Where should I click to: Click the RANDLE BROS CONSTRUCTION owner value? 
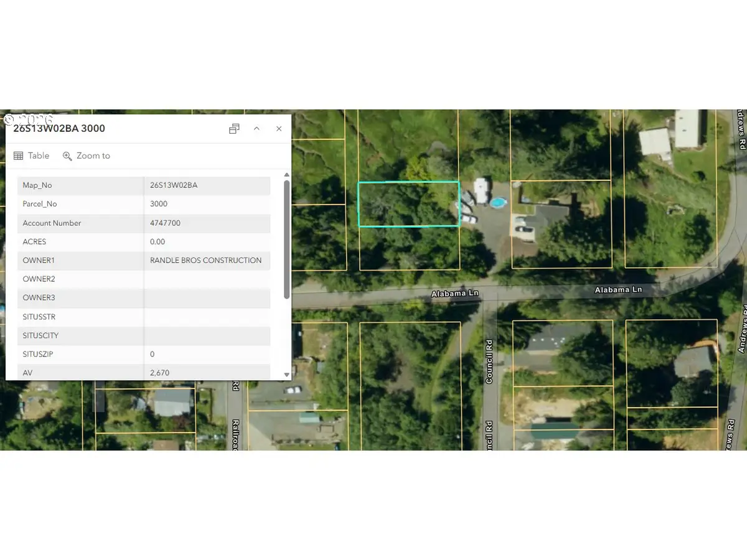pyautogui.click(x=205, y=260)
